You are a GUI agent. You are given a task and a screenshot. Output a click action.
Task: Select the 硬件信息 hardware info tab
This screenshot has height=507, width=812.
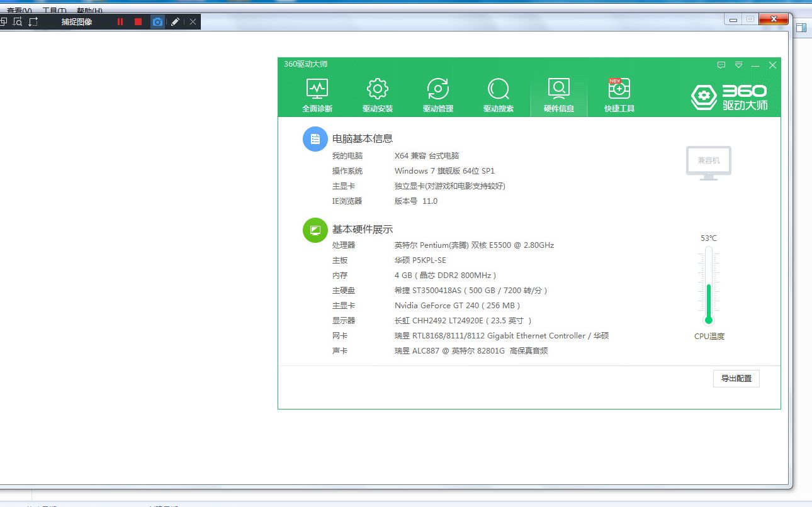(559, 96)
